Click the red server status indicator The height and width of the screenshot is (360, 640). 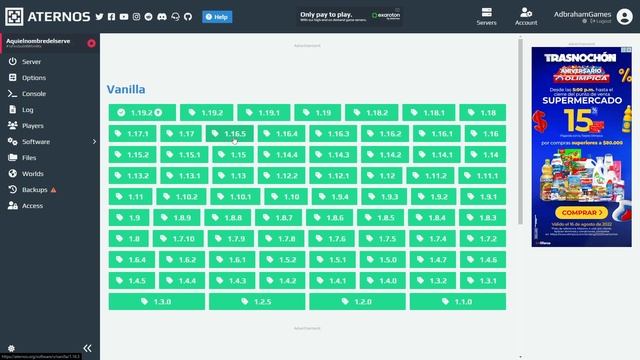pyautogui.click(x=91, y=43)
